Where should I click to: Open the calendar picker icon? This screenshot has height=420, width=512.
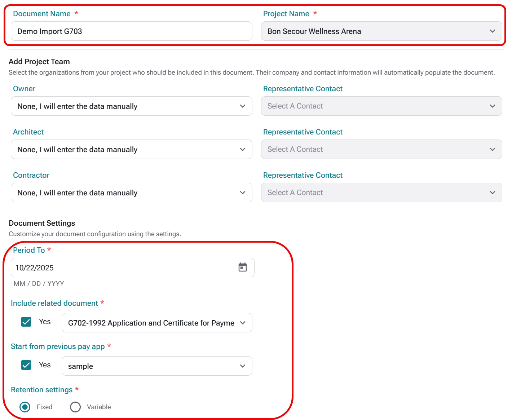243,267
